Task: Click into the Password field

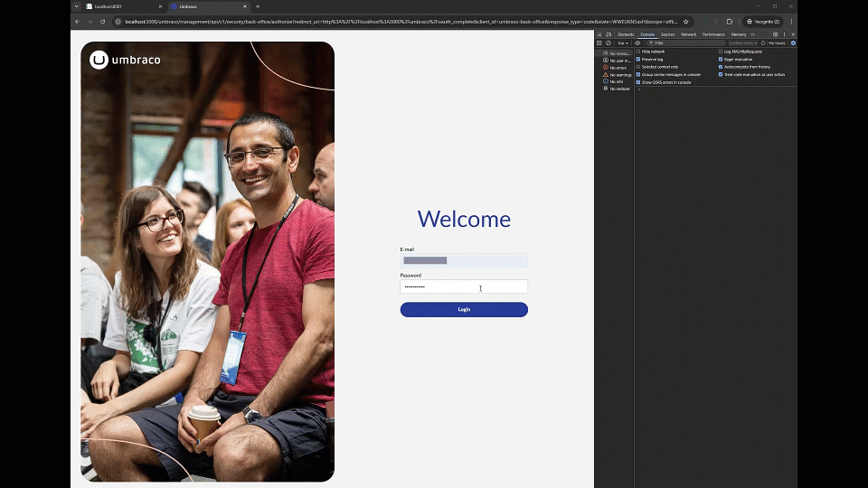Action: (464, 286)
